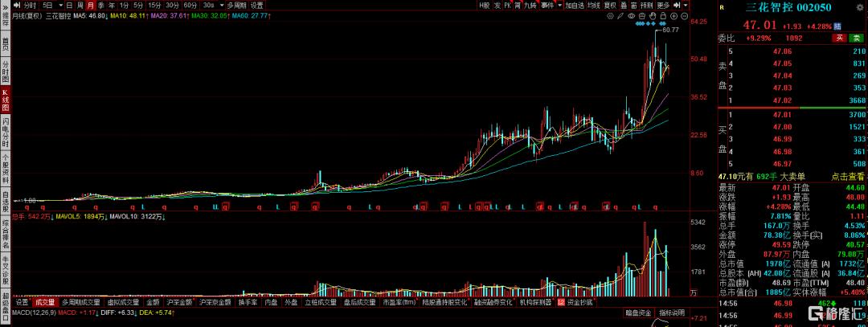The width and height of the screenshot is (868, 327).
Task: Click the trash bin delete icon
Action: 641,16
